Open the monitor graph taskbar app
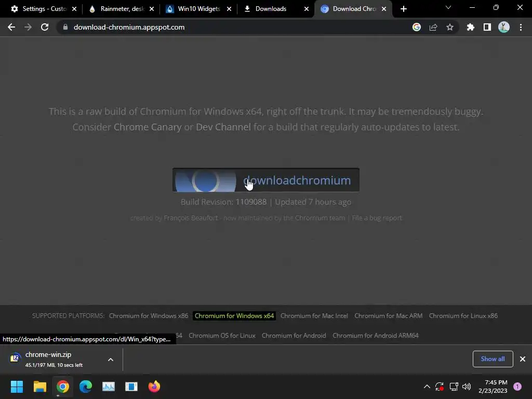The width and height of the screenshot is (532, 399). [x=109, y=387]
